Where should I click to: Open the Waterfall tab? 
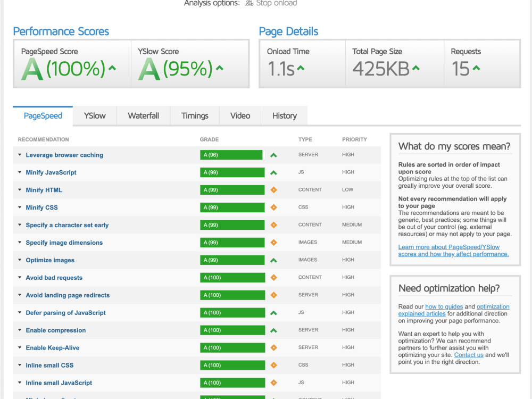(144, 115)
